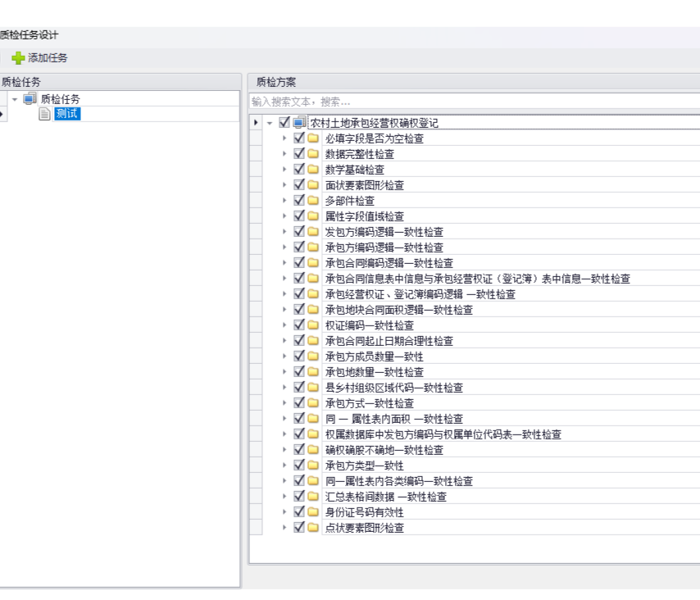Screen dimensions: 700x600
Task: Click folder icon of 承包方成员数量一致性
Action: [x=313, y=357]
